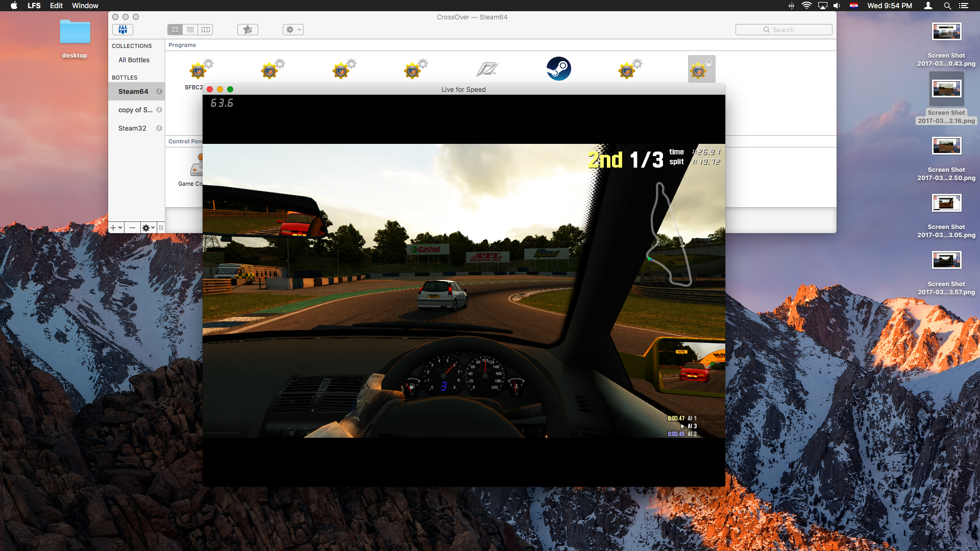This screenshot has height=551, width=980.
Task: Click the remove bottle minus button
Action: [132, 228]
